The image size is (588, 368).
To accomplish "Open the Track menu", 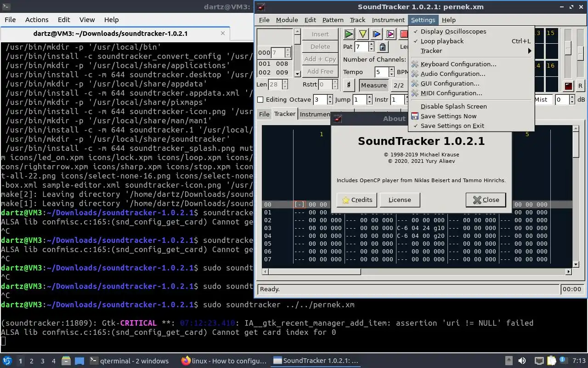I will pos(357,20).
